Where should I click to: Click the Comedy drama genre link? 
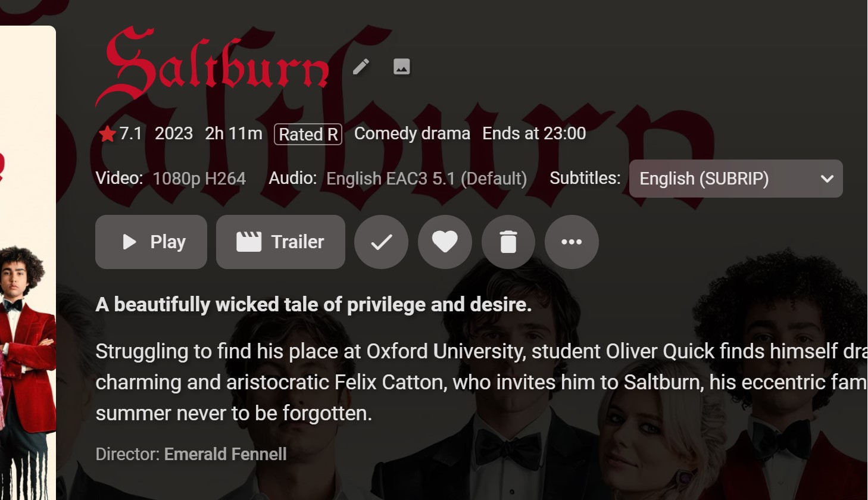point(412,133)
